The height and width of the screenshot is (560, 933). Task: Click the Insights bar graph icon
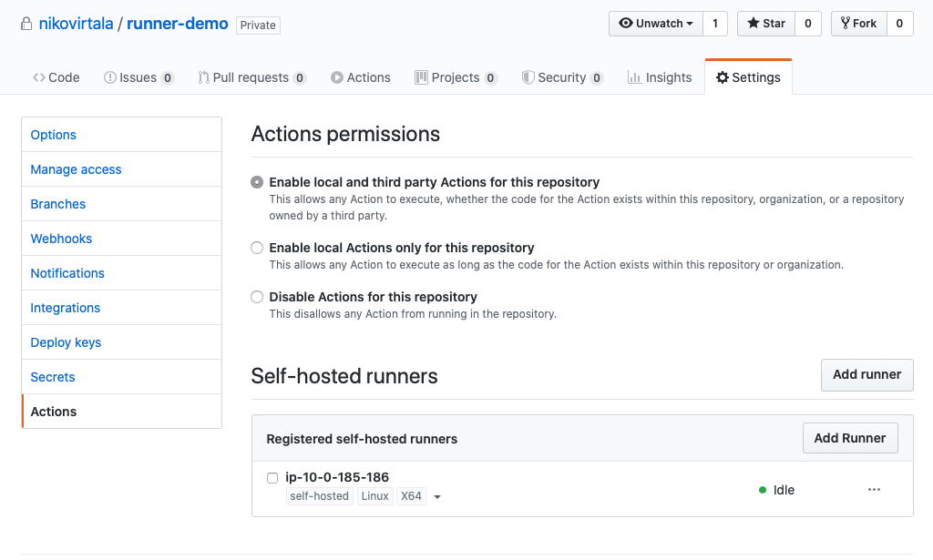634,77
